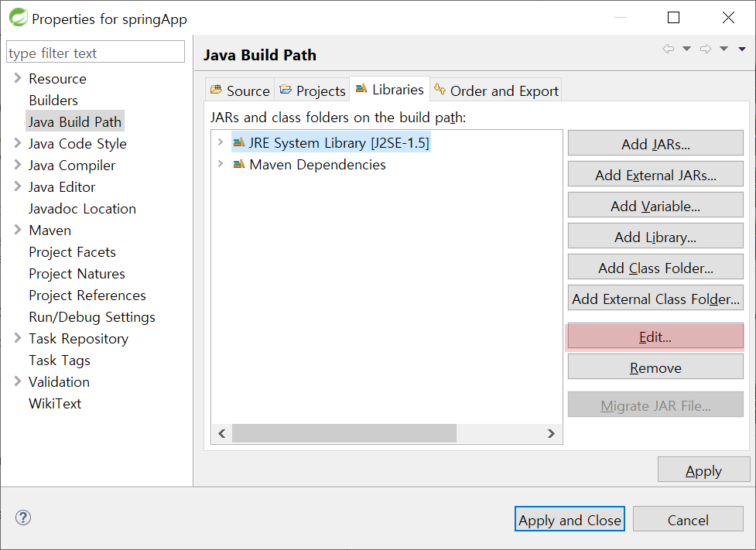Viewport: 756px width, 550px height.
Task: Click the forward navigation arrow icon
Action: click(x=706, y=49)
